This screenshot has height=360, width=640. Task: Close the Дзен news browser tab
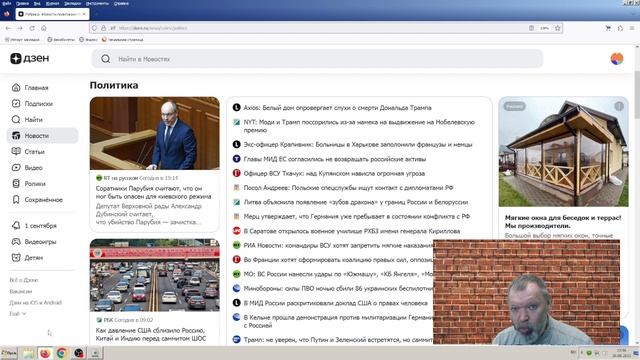point(84,14)
